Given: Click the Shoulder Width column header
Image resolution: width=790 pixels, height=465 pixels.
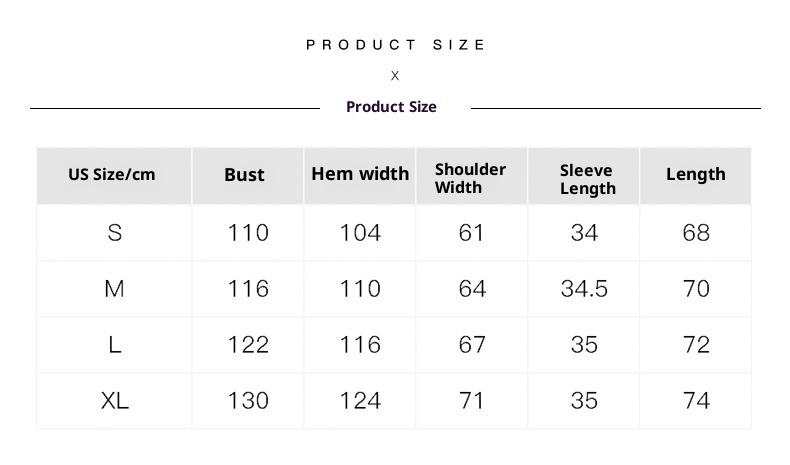Looking at the screenshot, I should pyautogui.click(x=470, y=178).
